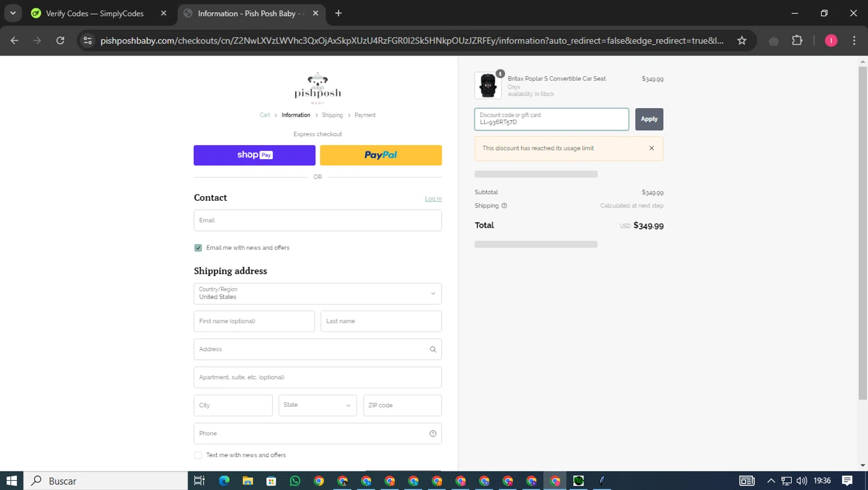This screenshot has height=490, width=868.
Task: Click the network icon in system tray
Action: pyautogui.click(x=786, y=481)
